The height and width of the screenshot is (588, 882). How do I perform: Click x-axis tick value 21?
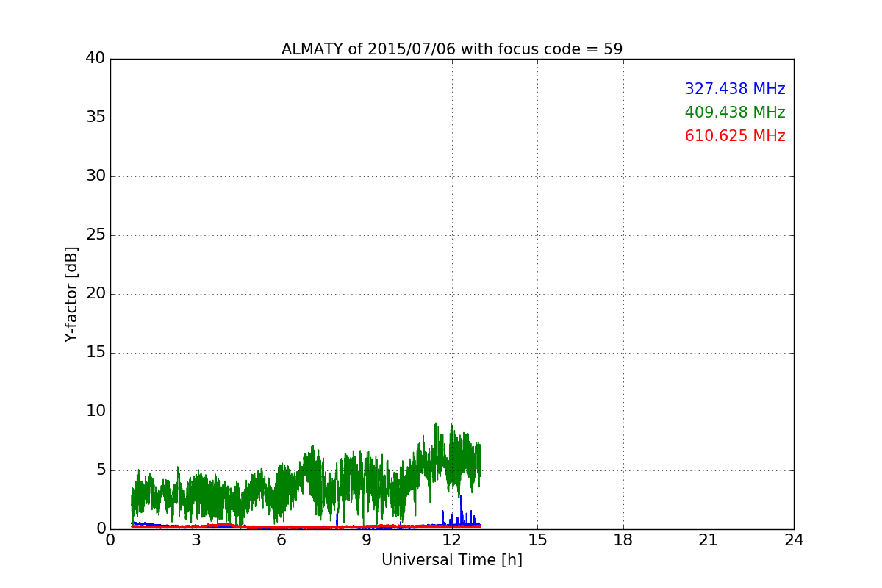709,540
